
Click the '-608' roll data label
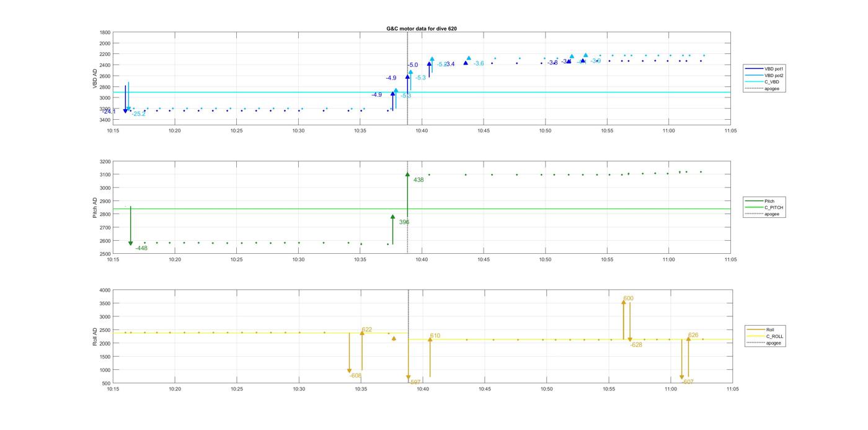tap(355, 375)
